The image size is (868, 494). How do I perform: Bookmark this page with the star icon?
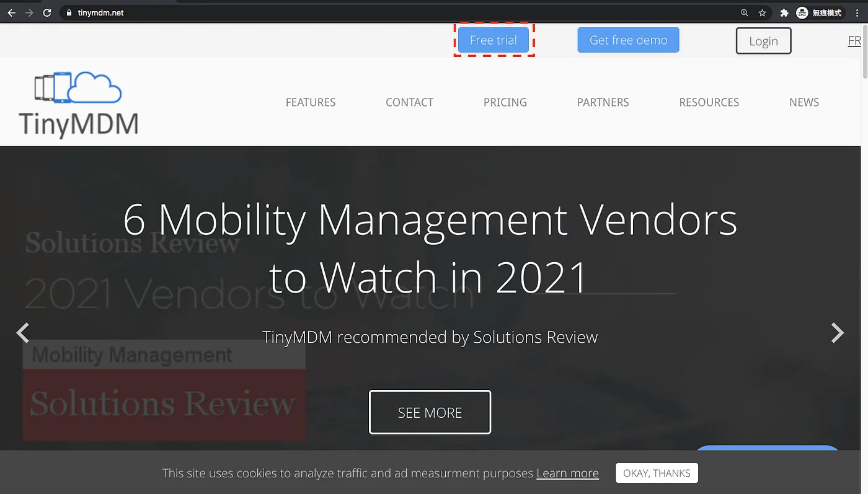(763, 12)
